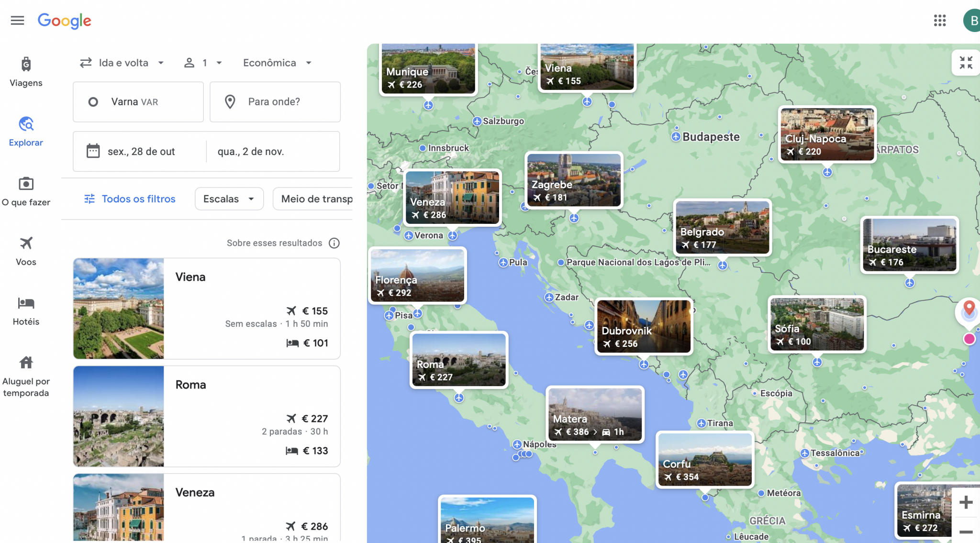Zoom out on the map
This screenshot has height=543, width=980.
click(966, 532)
